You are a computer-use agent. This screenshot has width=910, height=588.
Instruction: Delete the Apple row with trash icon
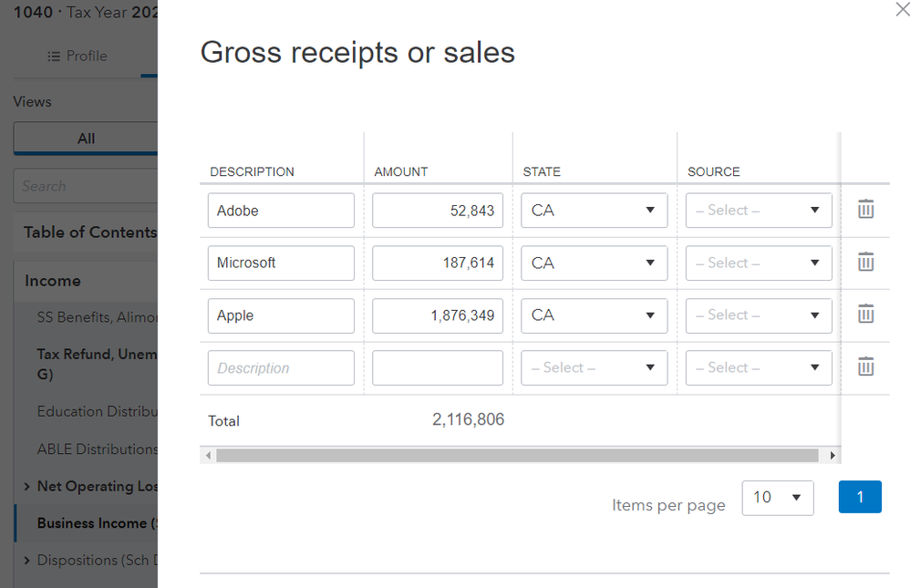point(865,315)
